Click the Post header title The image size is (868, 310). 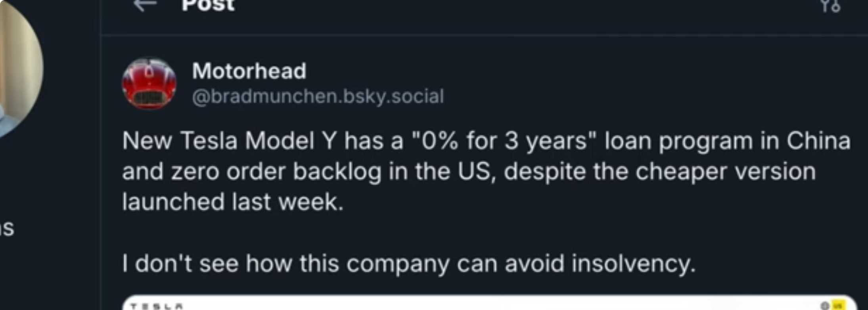pyautogui.click(x=208, y=6)
